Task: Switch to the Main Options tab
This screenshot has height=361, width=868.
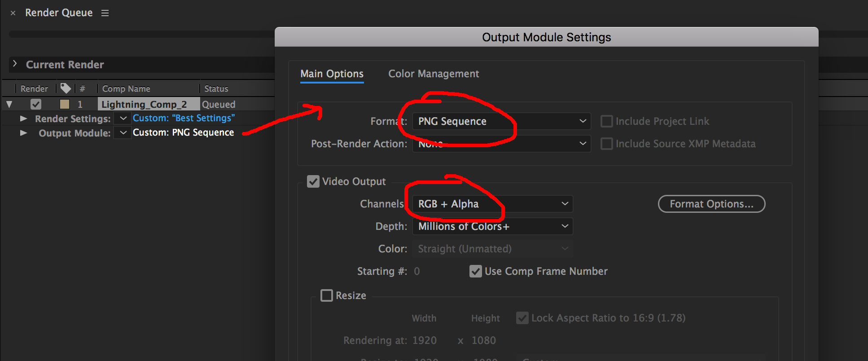Action: (x=332, y=74)
